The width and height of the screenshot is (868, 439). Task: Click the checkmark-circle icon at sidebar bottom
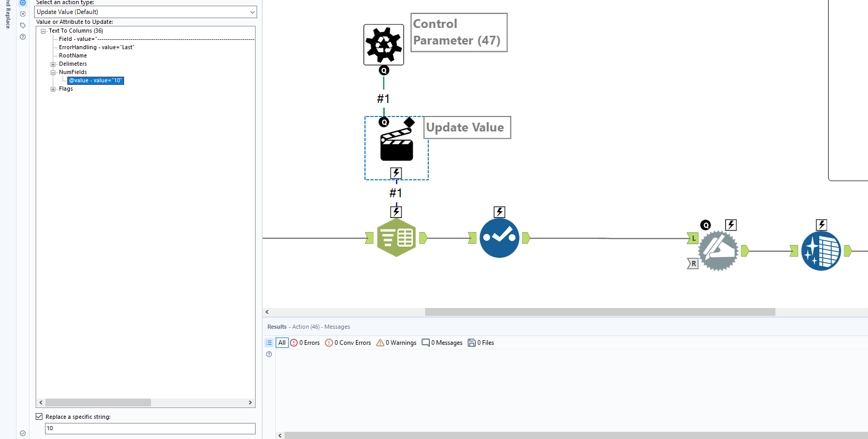coord(23,433)
